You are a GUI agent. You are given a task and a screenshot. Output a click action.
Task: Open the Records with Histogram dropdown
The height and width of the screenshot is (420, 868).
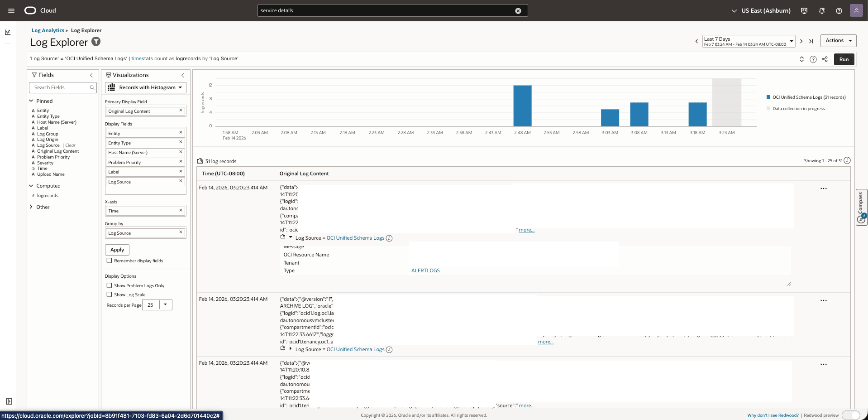click(x=146, y=87)
